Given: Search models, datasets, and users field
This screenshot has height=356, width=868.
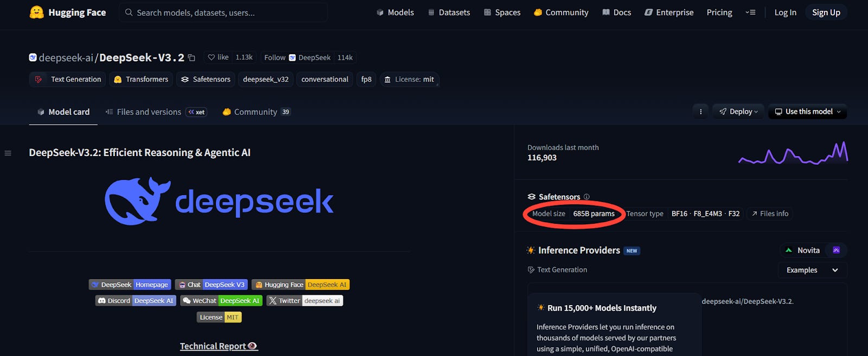Looking at the screenshot, I should [223, 12].
